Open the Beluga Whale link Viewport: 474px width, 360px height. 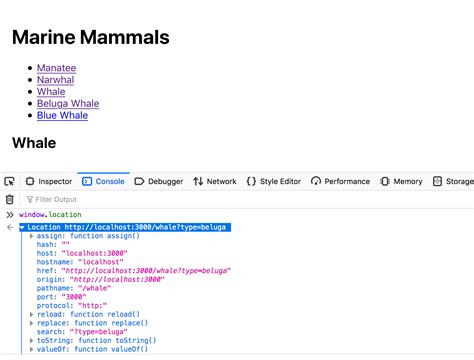click(x=68, y=103)
